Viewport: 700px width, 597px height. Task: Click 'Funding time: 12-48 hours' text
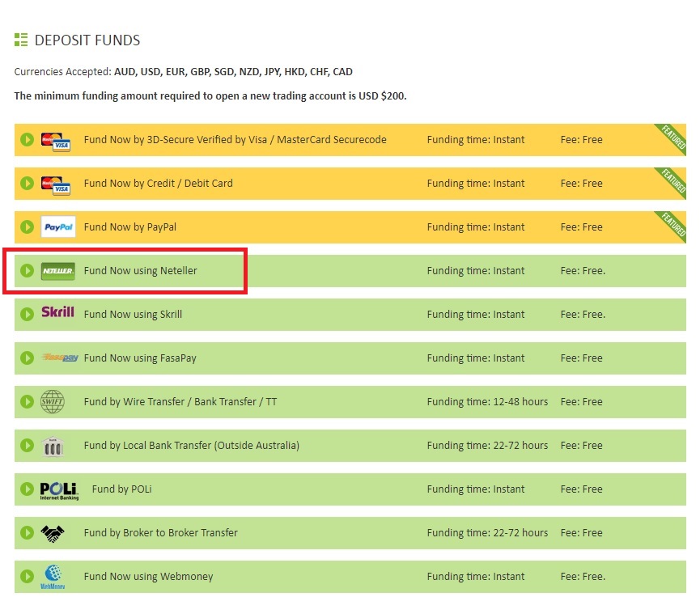pyautogui.click(x=487, y=402)
